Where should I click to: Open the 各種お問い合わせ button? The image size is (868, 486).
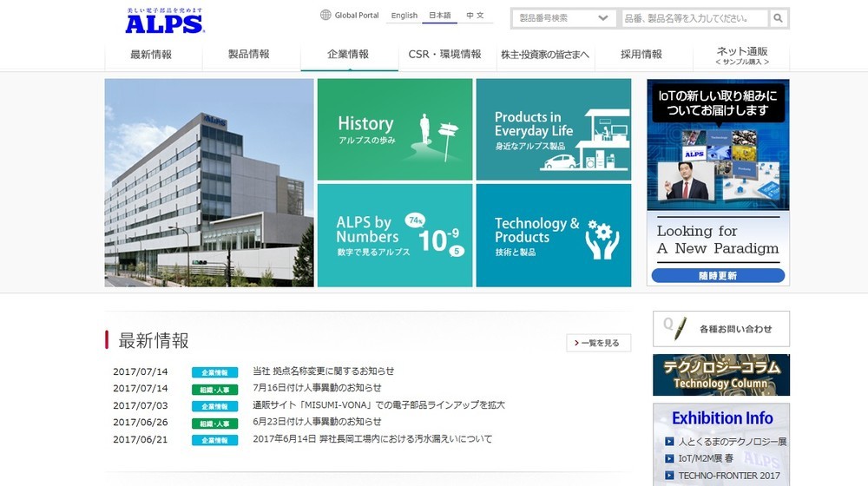click(x=721, y=329)
